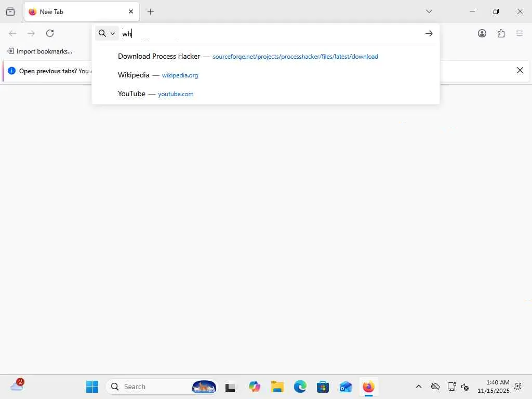Select Download Process Hacker suggestion
532x399 pixels.
point(265,56)
